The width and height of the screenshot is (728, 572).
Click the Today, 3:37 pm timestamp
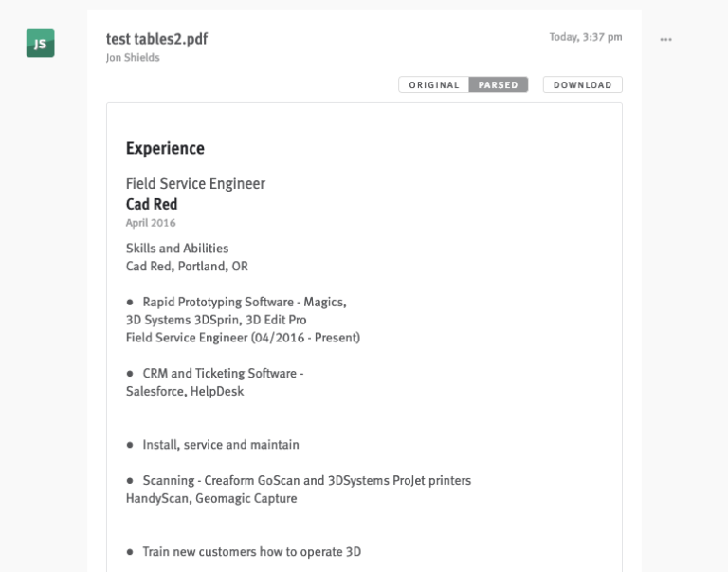[586, 37]
